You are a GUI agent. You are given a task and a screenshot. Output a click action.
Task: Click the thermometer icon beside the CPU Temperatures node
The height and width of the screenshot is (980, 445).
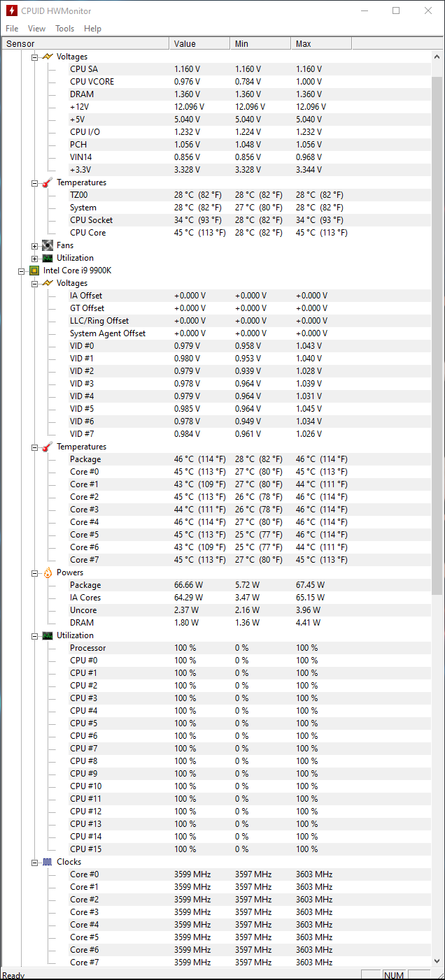point(47,447)
